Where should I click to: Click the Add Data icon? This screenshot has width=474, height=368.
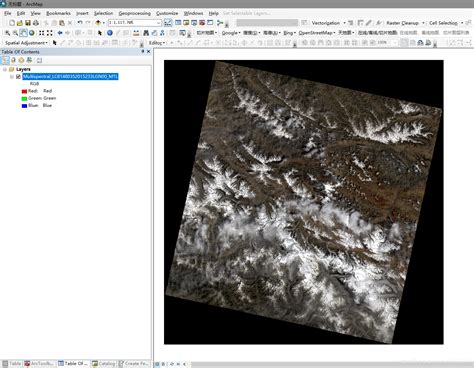click(98, 23)
